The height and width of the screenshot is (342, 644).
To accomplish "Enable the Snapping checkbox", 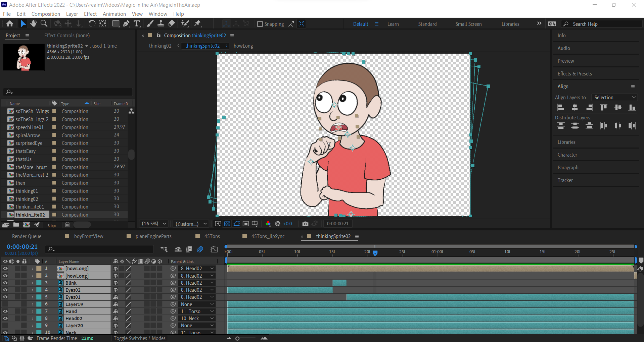I will pos(260,24).
